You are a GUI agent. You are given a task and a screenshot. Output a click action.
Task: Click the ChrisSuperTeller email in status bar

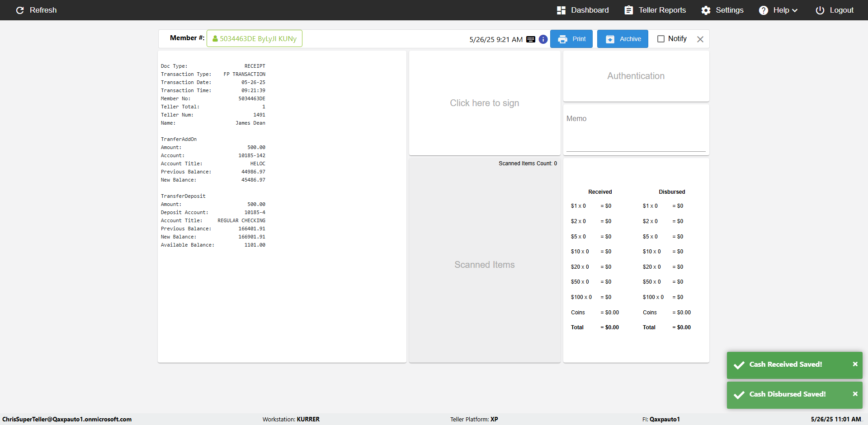click(x=67, y=419)
